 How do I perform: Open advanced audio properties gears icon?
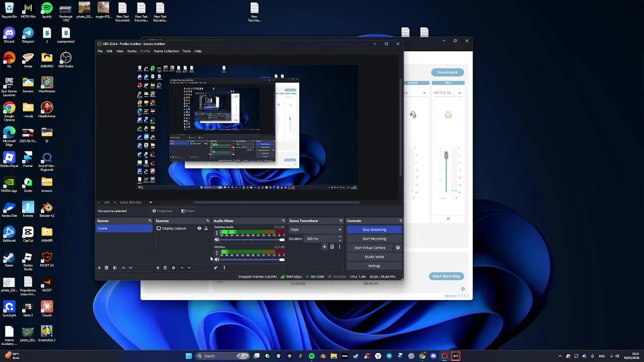point(216,267)
